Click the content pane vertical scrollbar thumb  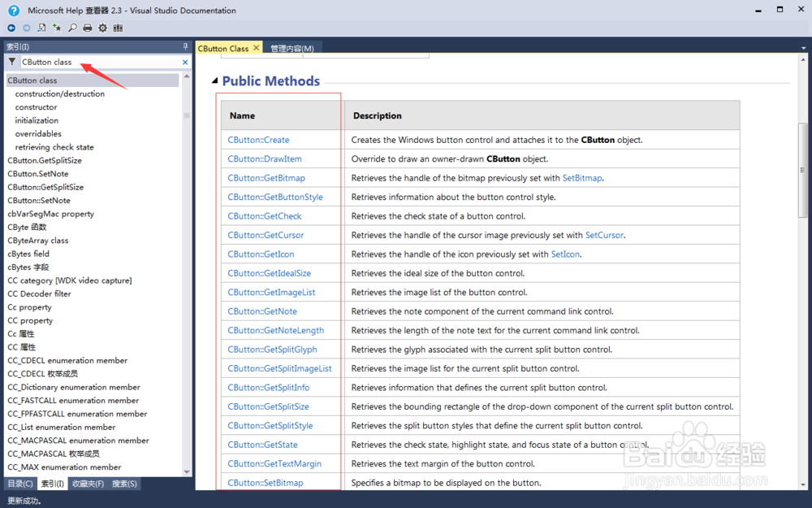(803, 170)
